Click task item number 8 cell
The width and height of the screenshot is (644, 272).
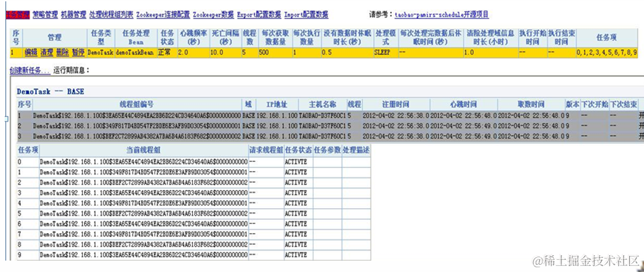[x=28, y=245]
